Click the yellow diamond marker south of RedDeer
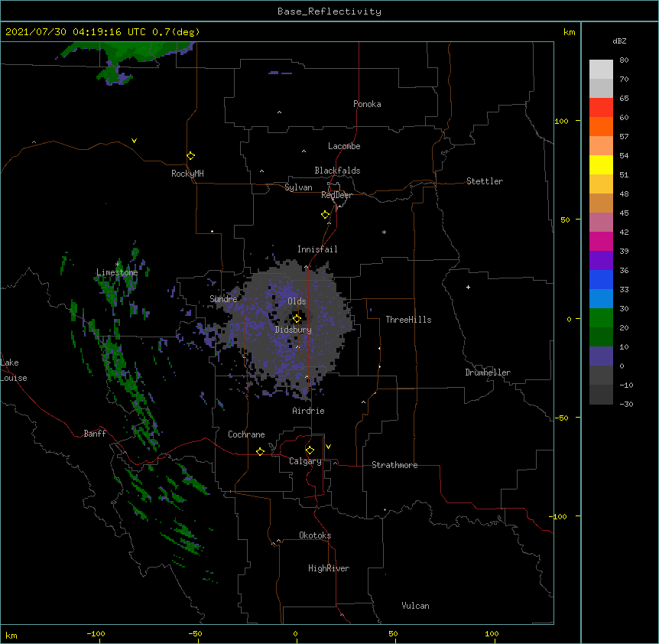 326,215
